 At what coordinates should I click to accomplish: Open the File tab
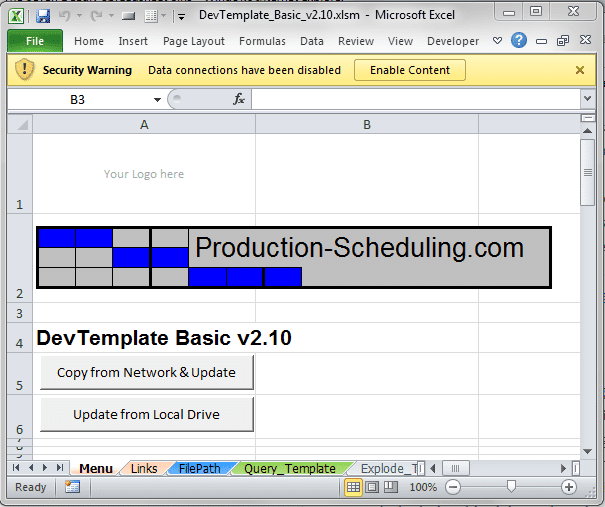click(x=35, y=41)
